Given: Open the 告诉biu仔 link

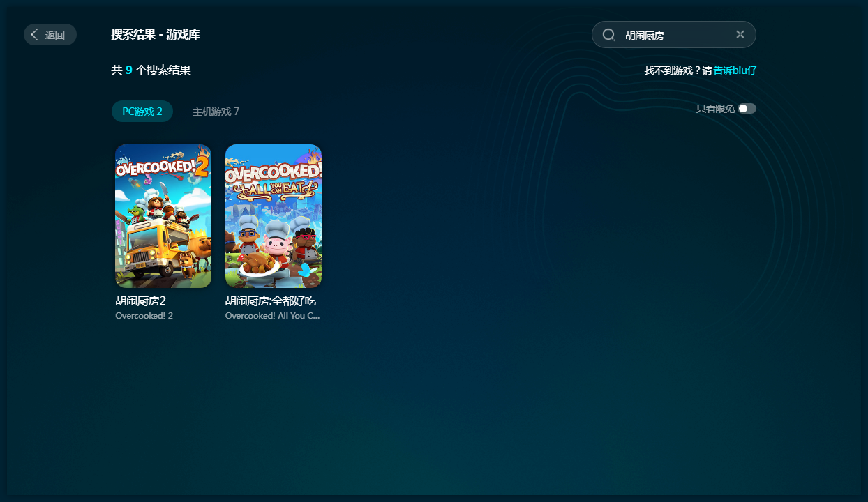Looking at the screenshot, I should tap(735, 70).
